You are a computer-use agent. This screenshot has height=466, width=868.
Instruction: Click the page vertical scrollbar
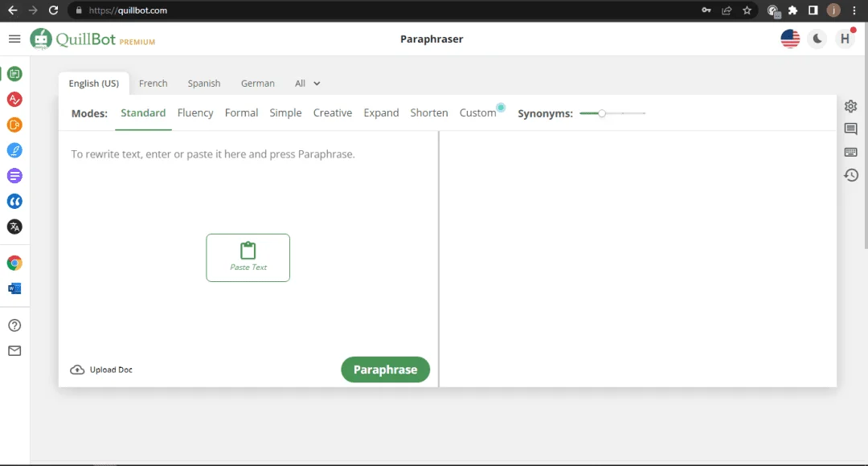[866, 135]
